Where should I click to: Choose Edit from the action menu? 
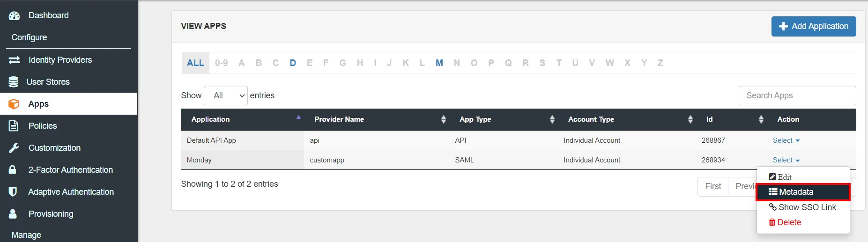click(803, 177)
